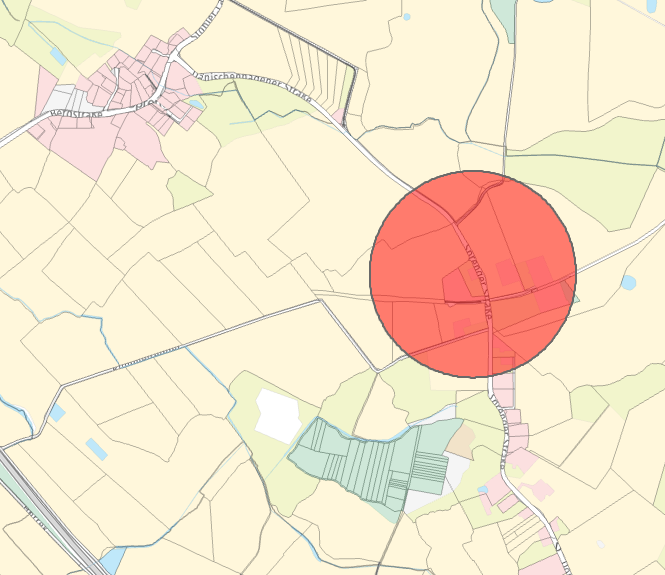
Task: Select the street label inside the red circle
Action: click(478, 282)
